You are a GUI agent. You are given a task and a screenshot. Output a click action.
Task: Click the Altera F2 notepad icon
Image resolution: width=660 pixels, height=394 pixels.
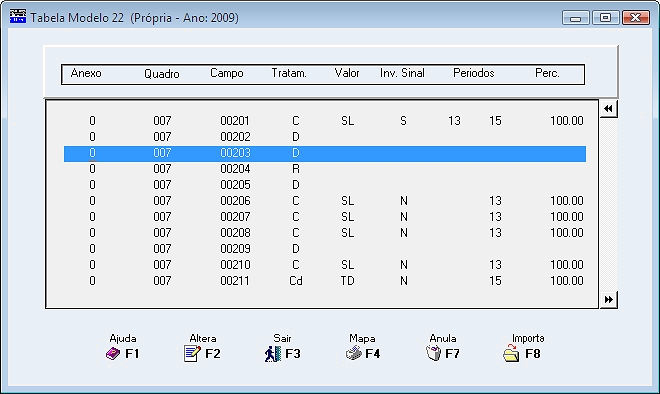click(192, 354)
